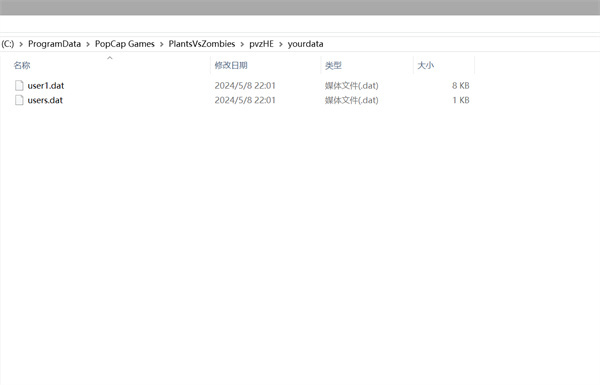Image resolution: width=600 pixels, height=385 pixels.
Task: Click yourdata in the address path
Action: [305, 44]
